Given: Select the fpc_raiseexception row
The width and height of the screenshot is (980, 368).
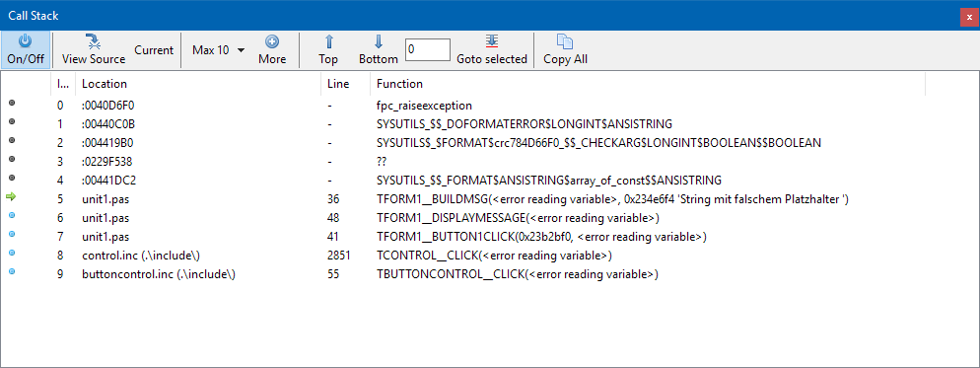Looking at the screenshot, I should coord(490,106).
